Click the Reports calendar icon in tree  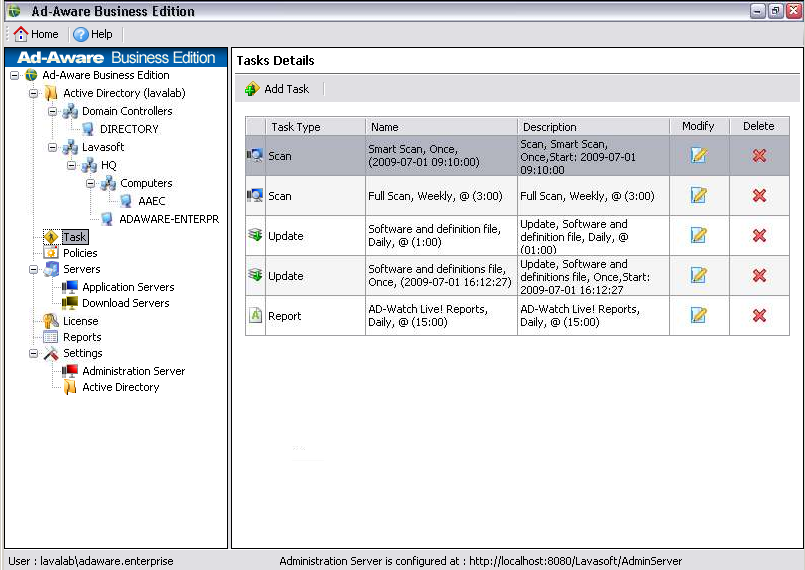(x=51, y=337)
